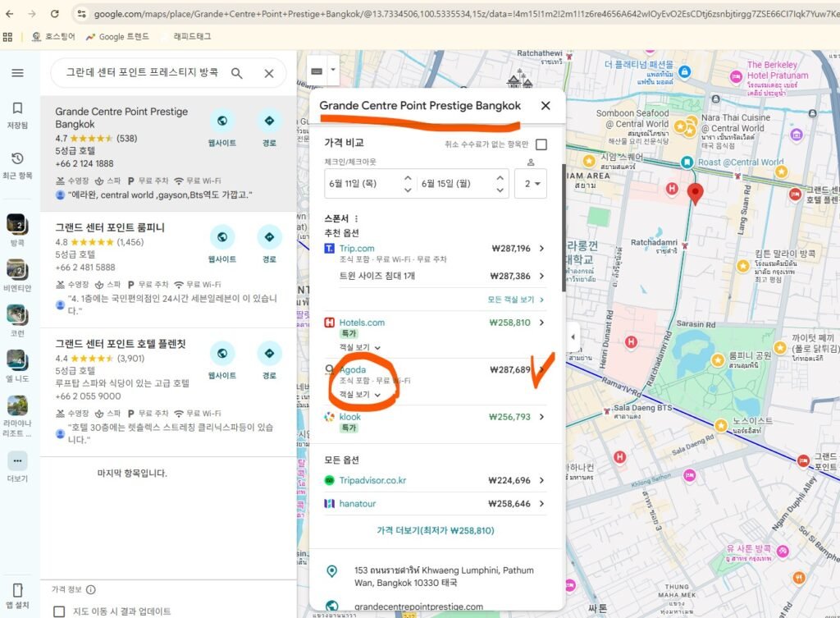Click the price info (가격 정보) icon
This screenshot has height=618, width=840.
point(90,589)
